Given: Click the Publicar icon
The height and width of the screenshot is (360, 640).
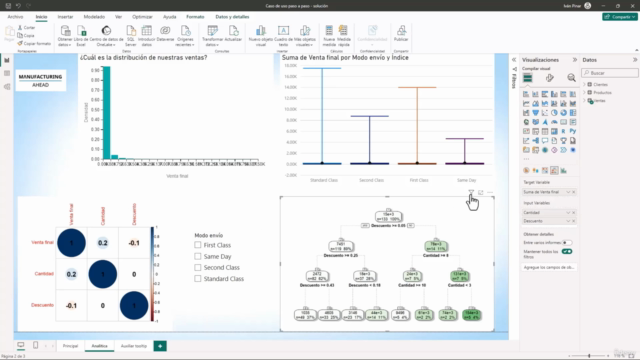Looking at the screenshot, I should pyautogui.click(x=401, y=33).
